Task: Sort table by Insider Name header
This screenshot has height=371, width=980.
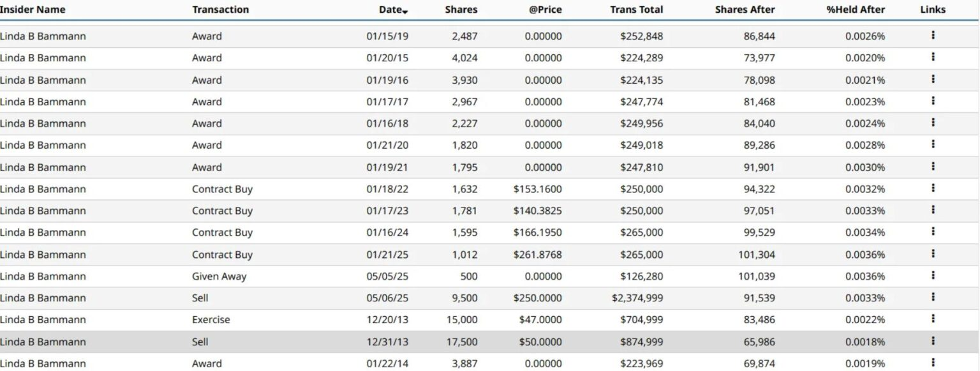Action: click(x=33, y=10)
